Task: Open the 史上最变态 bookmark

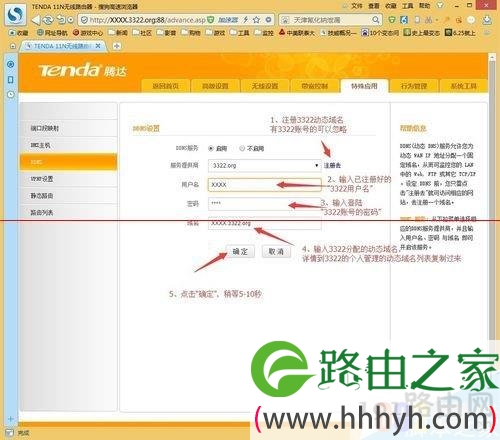Action: 422,33
